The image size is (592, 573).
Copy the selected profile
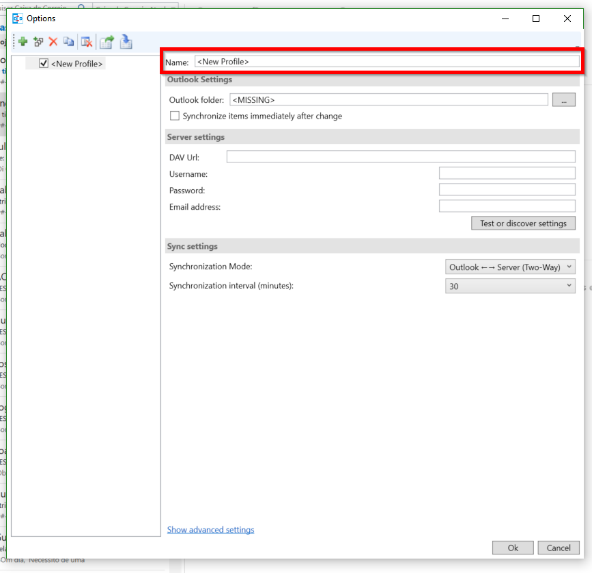click(x=68, y=42)
